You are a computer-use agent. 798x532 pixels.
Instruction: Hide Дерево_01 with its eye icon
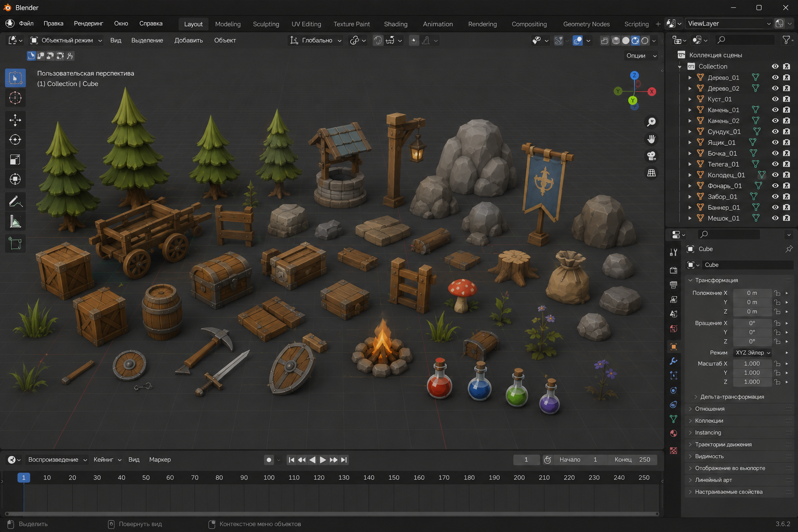click(x=775, y=77)
